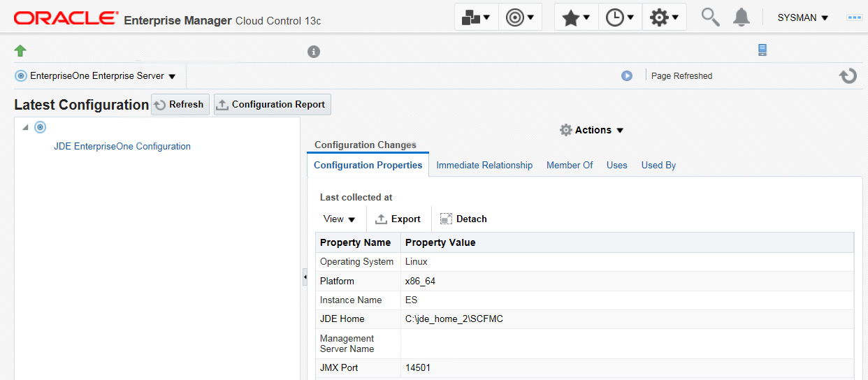Click the Refresh button
Viewport: 868px width, 380px height.
[x=180, y=105]
